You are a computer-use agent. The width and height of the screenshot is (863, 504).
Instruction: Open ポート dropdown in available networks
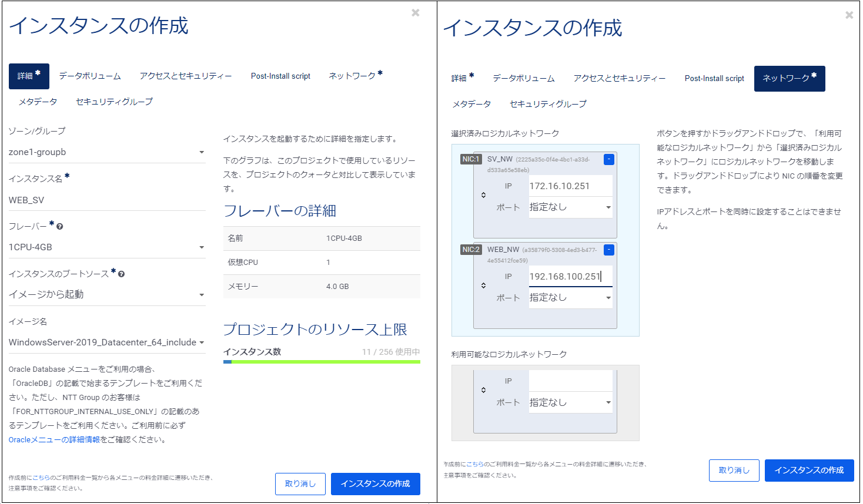click(x=571, y=402)
